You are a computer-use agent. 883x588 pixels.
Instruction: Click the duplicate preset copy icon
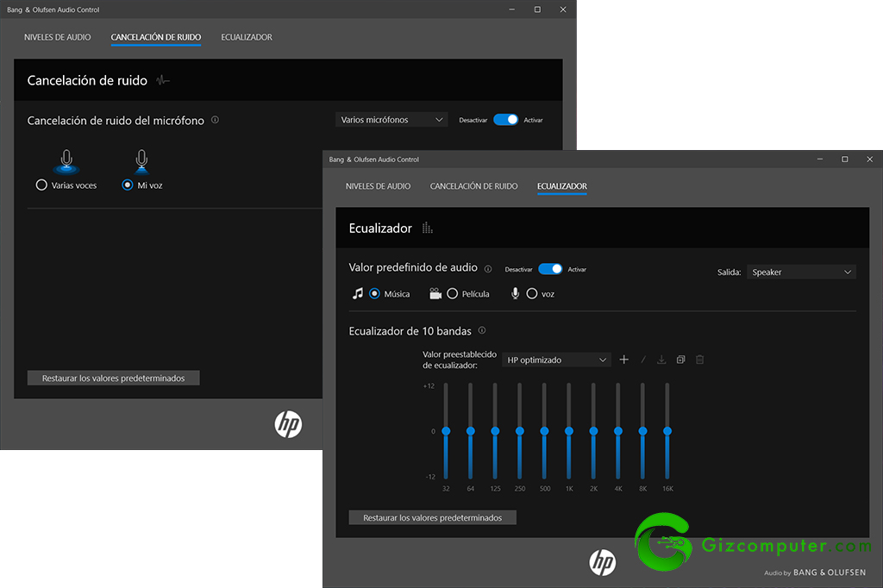681,360
